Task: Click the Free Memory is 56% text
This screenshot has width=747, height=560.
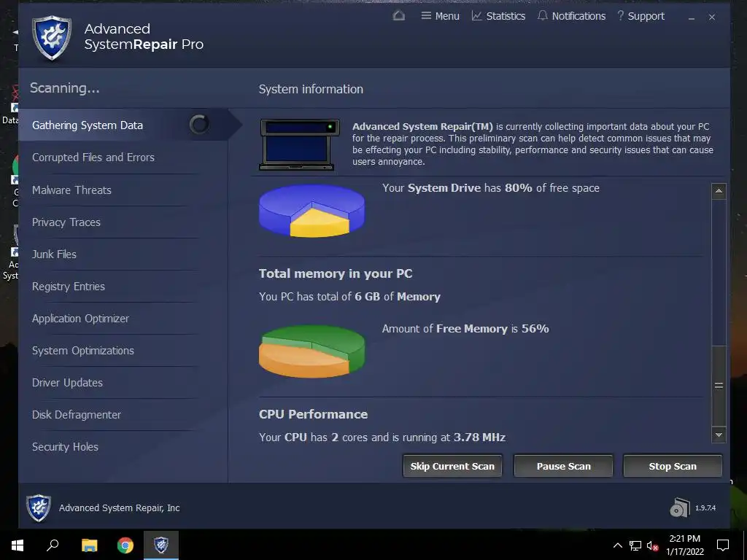Action: point(492,329)
